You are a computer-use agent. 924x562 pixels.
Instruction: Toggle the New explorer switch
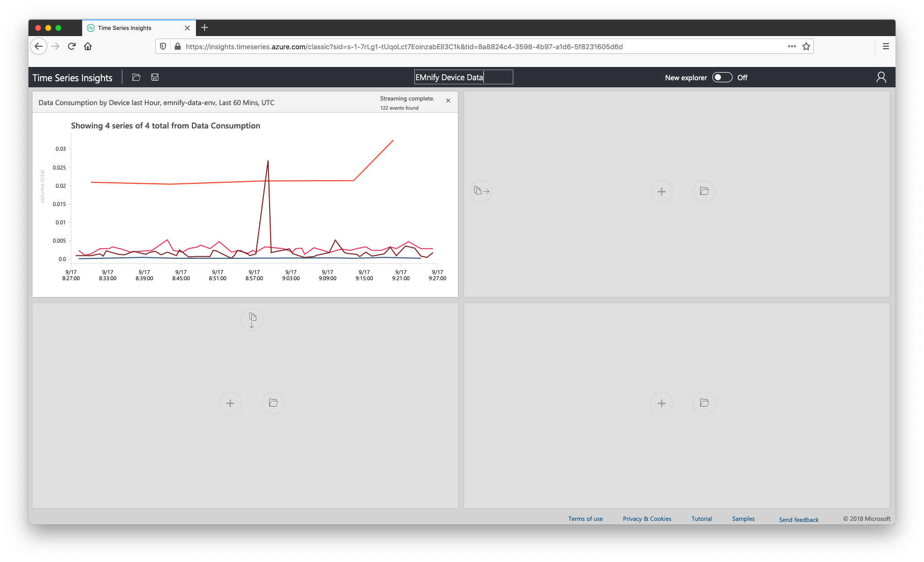[x=722, y=77]
